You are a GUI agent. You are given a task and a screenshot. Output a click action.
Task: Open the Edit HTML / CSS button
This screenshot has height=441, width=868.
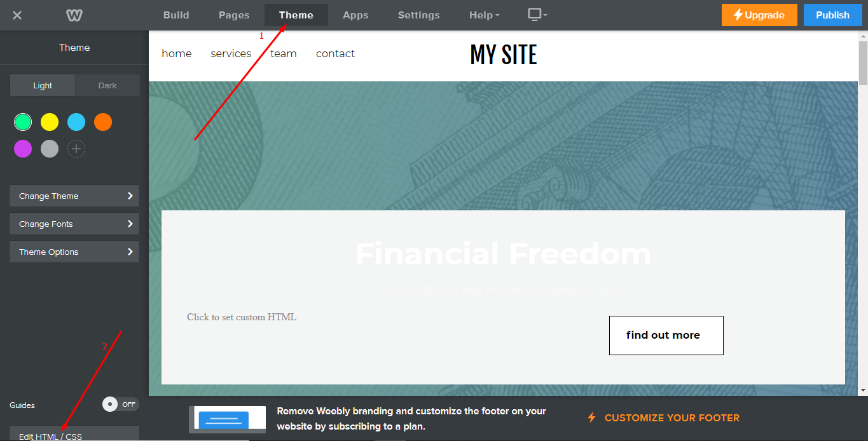click(x=74, y=433)
